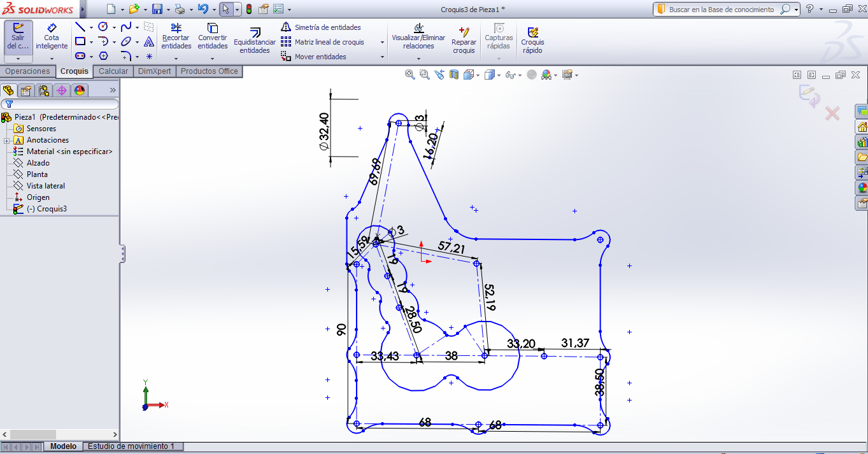
Task: Click the Save icon in toolbar
Action: coord(157,9)
